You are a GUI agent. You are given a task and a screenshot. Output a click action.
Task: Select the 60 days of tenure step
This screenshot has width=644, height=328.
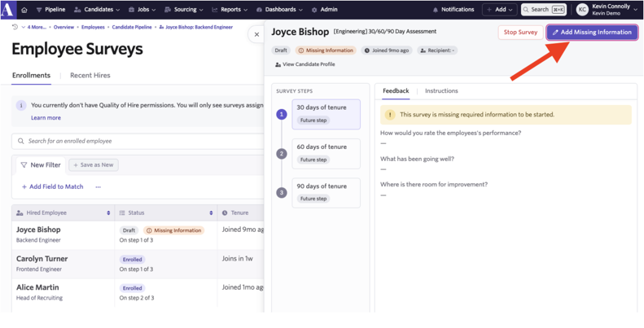tap(326, 154)
